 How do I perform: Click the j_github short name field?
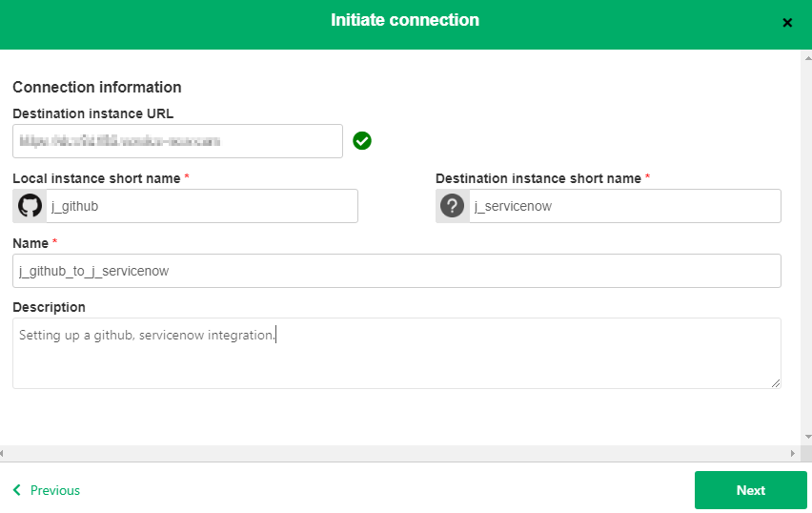pos(202,206)
